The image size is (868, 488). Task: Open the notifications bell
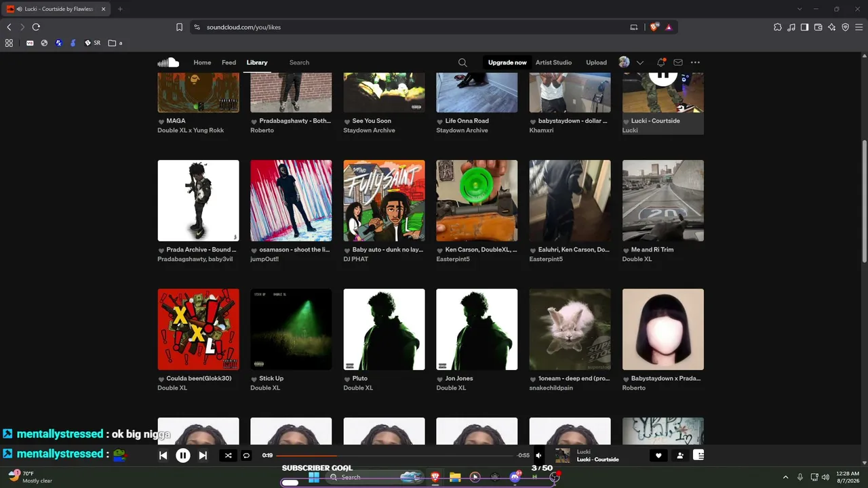pos(661,62)
